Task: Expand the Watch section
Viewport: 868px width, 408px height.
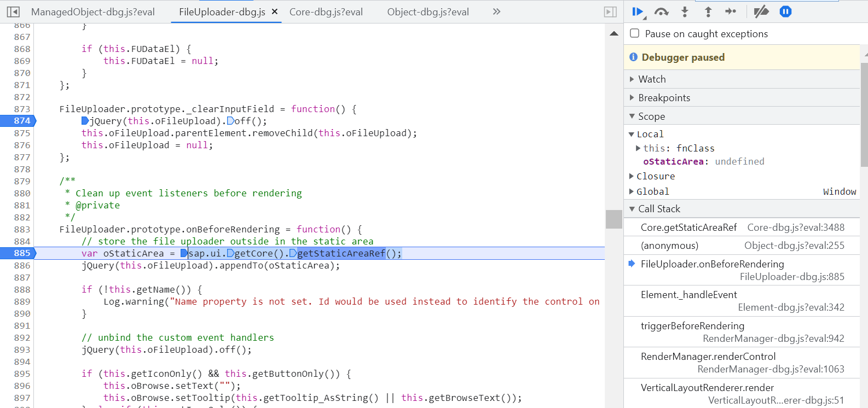Action: [652, 79]
